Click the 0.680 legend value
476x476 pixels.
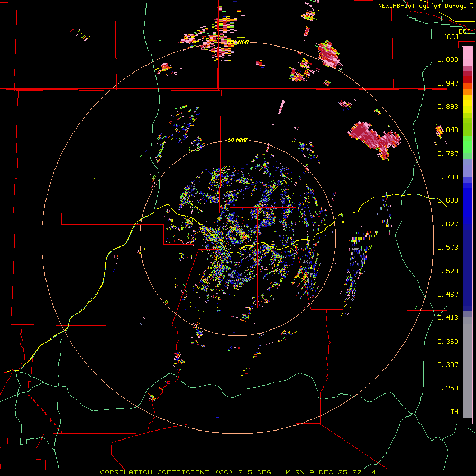pos(448,200)
